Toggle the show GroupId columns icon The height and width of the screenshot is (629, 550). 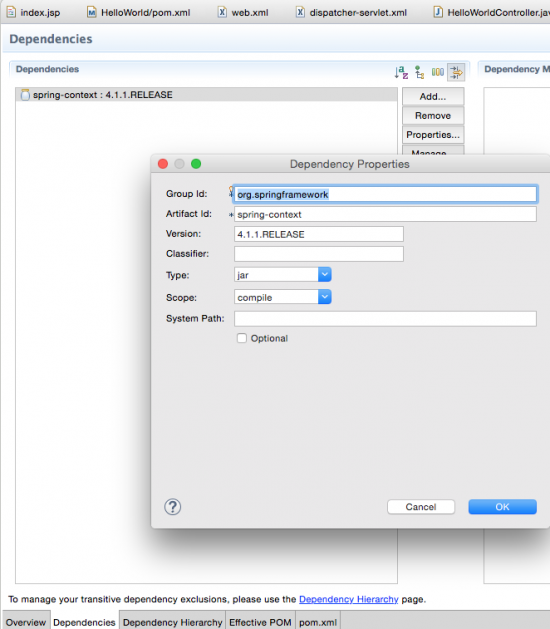pyautogui.click(x=437, y=72)
